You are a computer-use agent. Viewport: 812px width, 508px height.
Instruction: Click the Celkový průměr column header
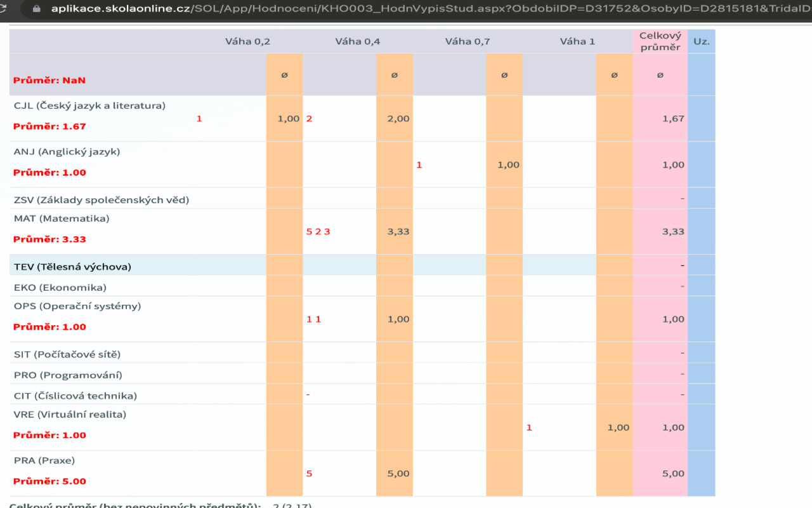660,41
